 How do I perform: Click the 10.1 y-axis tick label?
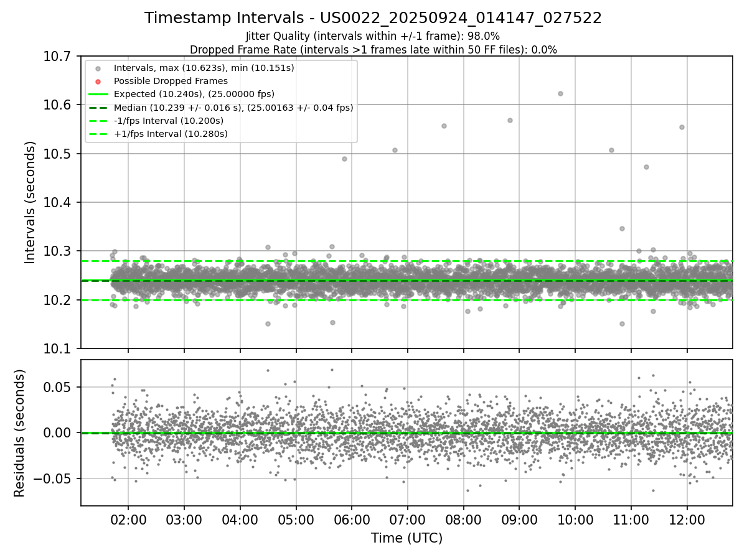pyautogui.click(x=58, y=349)
